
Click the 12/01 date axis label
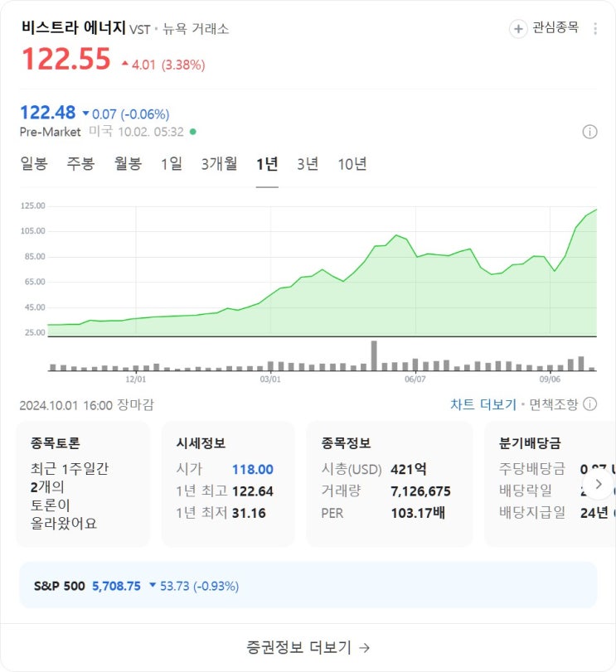click(135, 380)
